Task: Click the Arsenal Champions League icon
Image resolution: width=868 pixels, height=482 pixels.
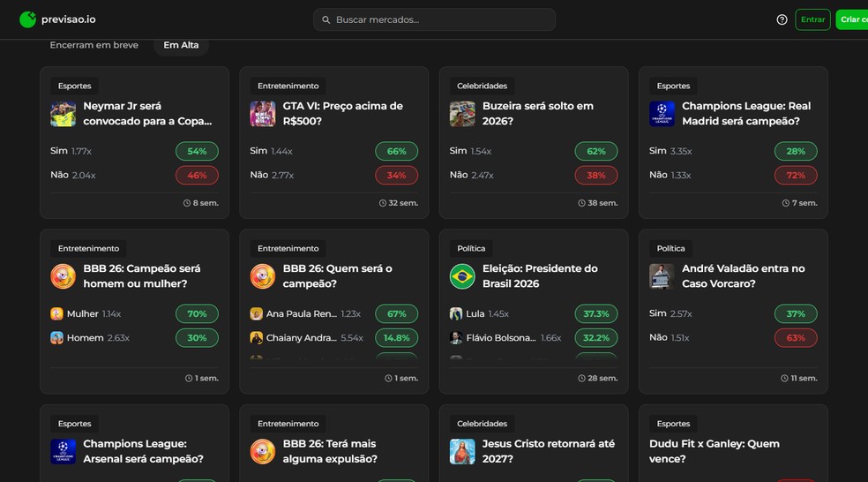Action: (x=64, y=451)
